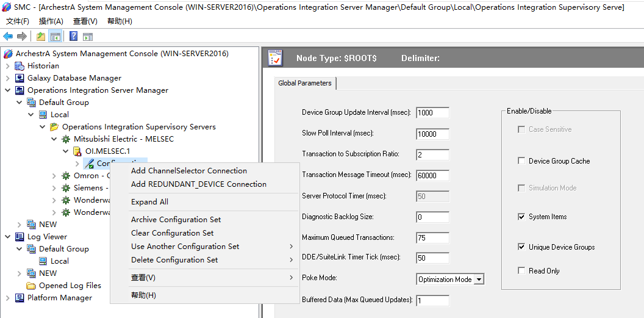
Task: Enable the Device Group Cache checkbox
Action: [x=521, y=161]
